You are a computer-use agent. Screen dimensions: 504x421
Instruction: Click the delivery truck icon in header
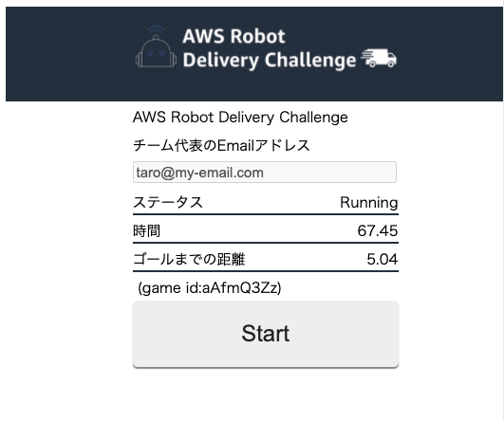tap(379, 58)
